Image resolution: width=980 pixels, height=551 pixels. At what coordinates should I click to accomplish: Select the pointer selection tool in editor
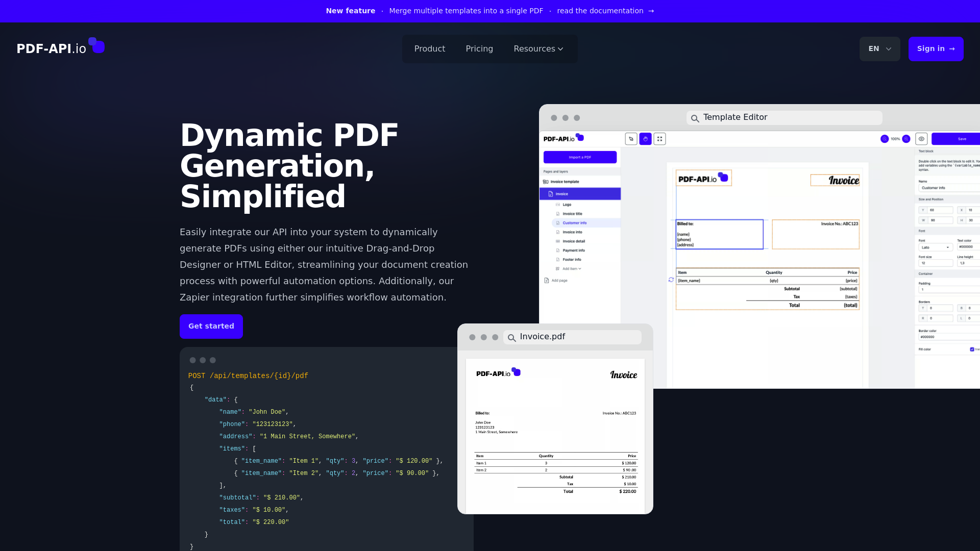631,139
